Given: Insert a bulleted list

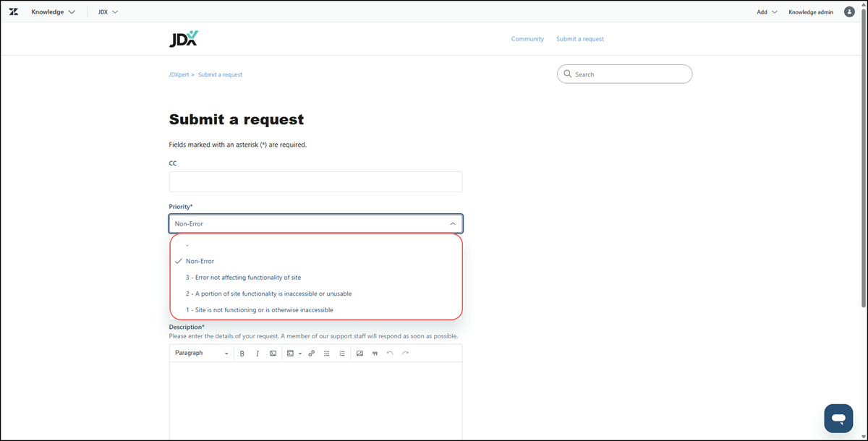Looking at the screenshot, I should pyautogui.click(x=327, y=354).
